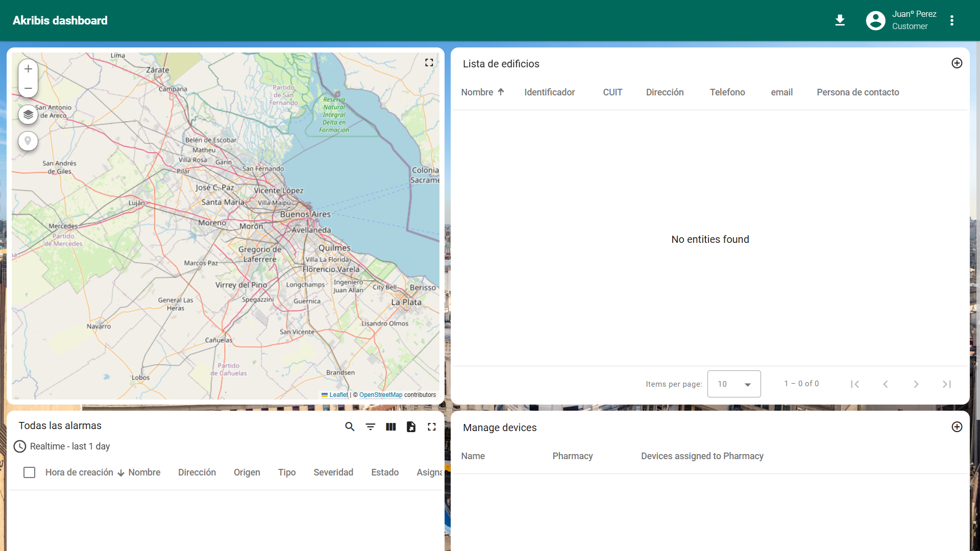The height and width of the screenshot is (551, 980).
Task: Sort alarms by Severidad column
Action: [x=333, y=472]
